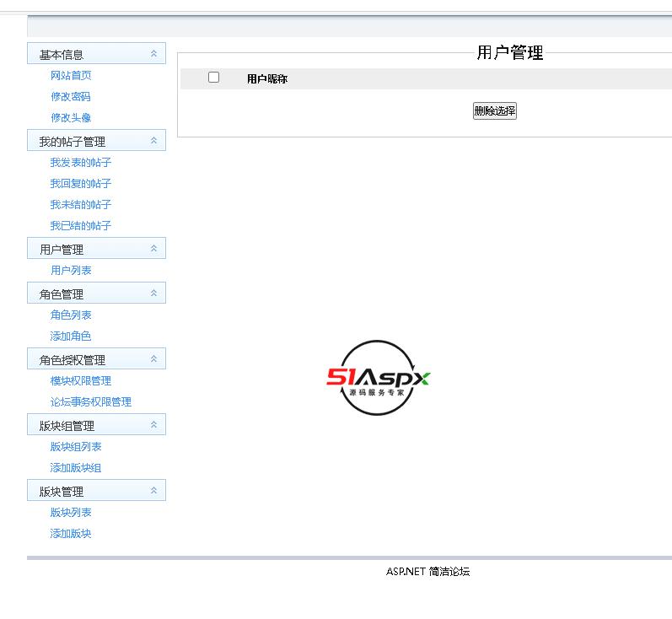672x619 pixels.
Task: Open the 网站首页 link
Action: click(71, 75)
